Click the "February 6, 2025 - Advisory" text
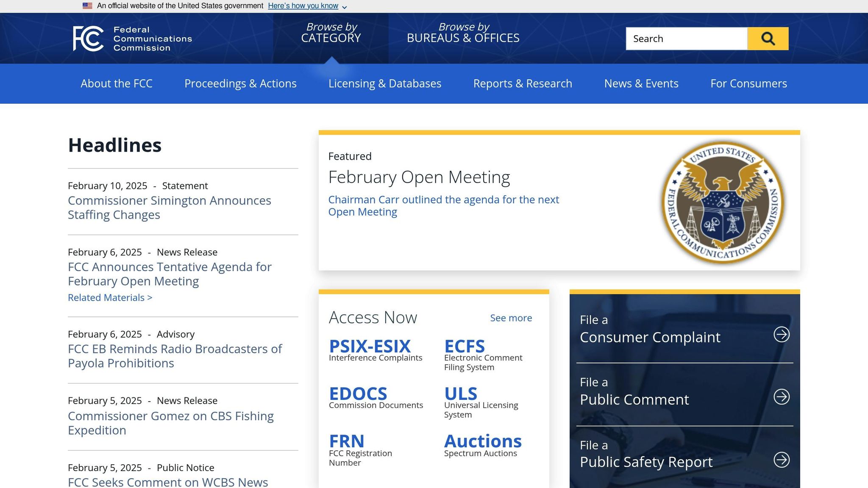868x488 pixels. [x=131, y=334]
